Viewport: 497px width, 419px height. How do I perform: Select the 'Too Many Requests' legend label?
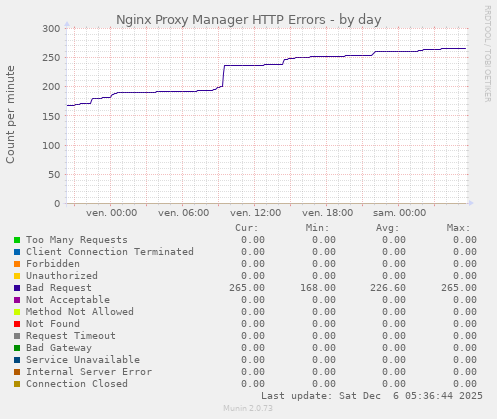[x=77, y=240]
